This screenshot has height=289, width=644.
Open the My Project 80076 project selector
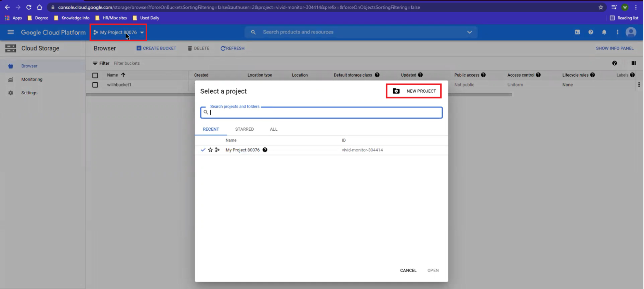pos(119,32)
